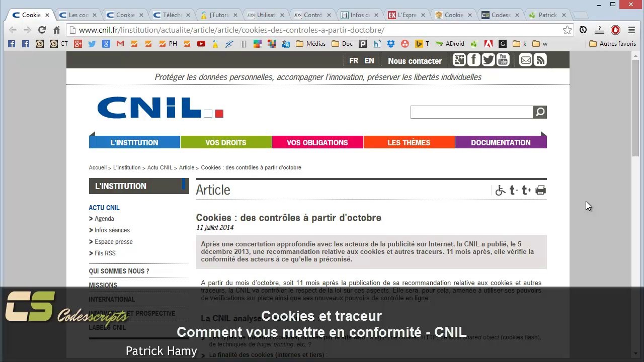Open the Infos séances sidebar link
This screenshot has width=644, height=362.
pos(112,230)
